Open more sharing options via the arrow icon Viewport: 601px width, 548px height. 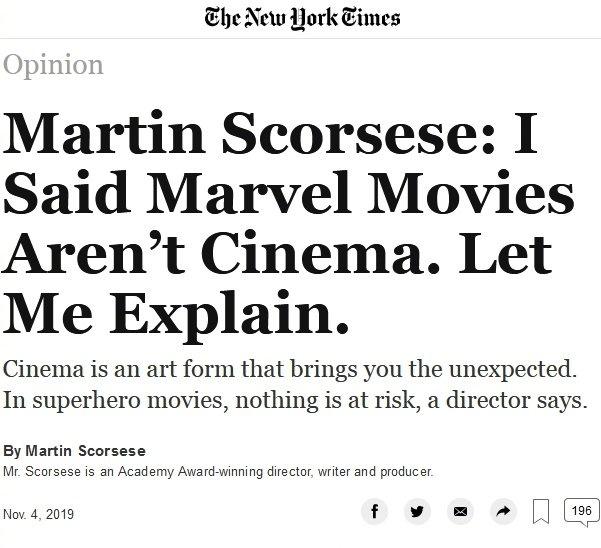coord(502,512)
